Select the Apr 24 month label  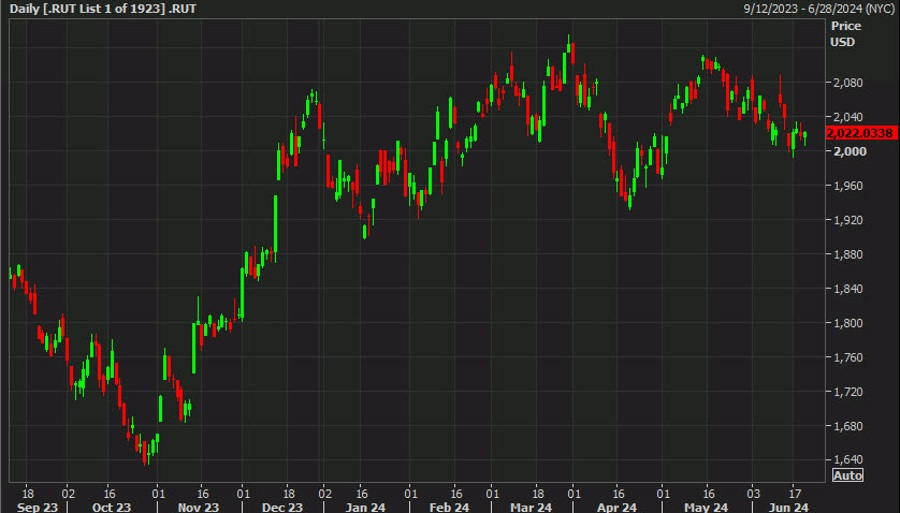(x=617, y=507)
